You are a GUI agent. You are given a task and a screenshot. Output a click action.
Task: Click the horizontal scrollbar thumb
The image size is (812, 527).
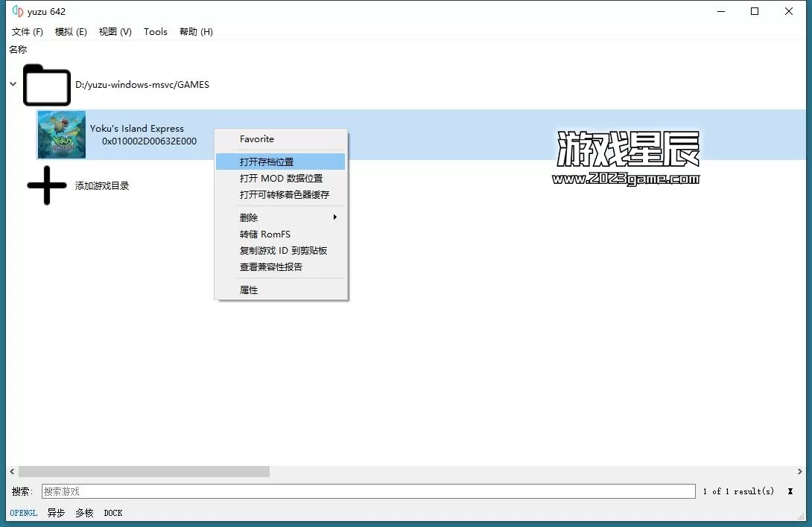coord(144,471)
